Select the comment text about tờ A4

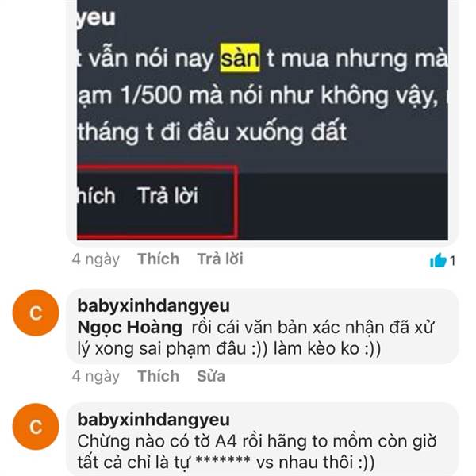(257, 451)
